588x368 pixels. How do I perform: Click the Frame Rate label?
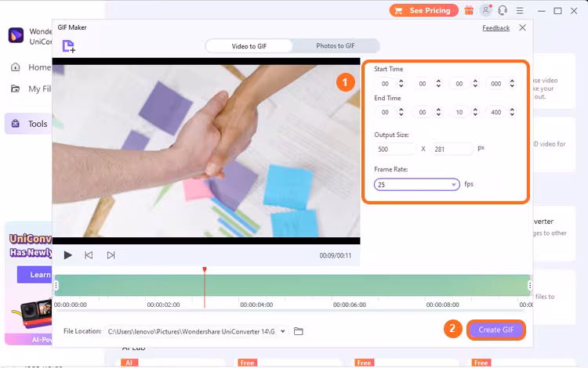click(390, 169)
